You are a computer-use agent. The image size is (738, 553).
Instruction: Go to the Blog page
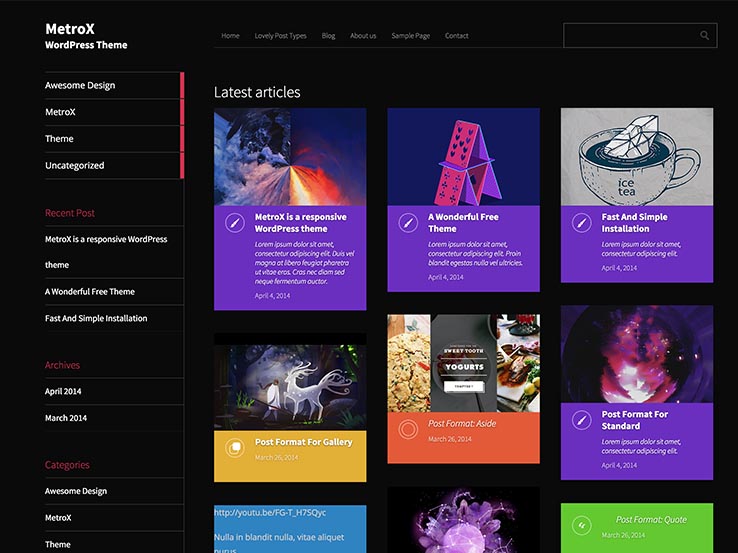(x=329, y=36)
